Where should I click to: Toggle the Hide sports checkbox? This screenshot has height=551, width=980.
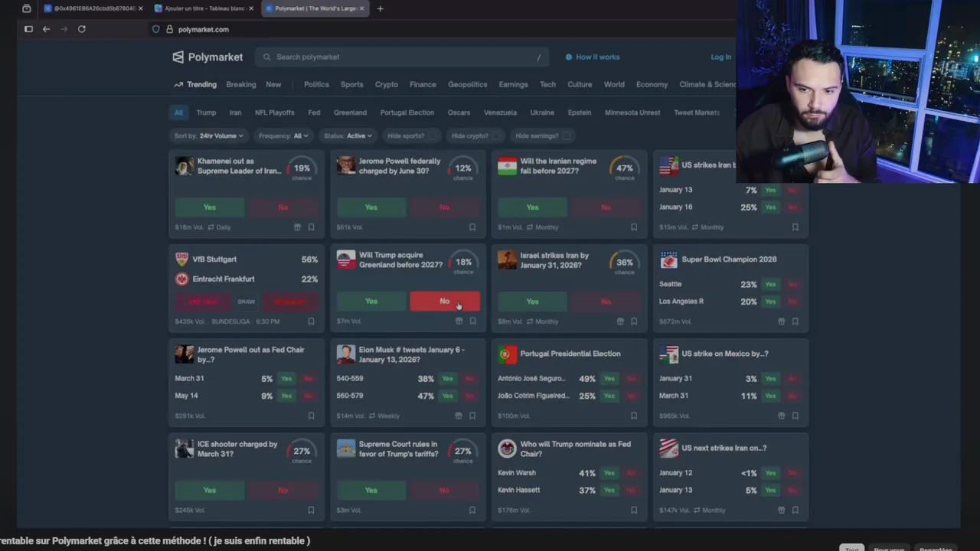pos(433,135)
